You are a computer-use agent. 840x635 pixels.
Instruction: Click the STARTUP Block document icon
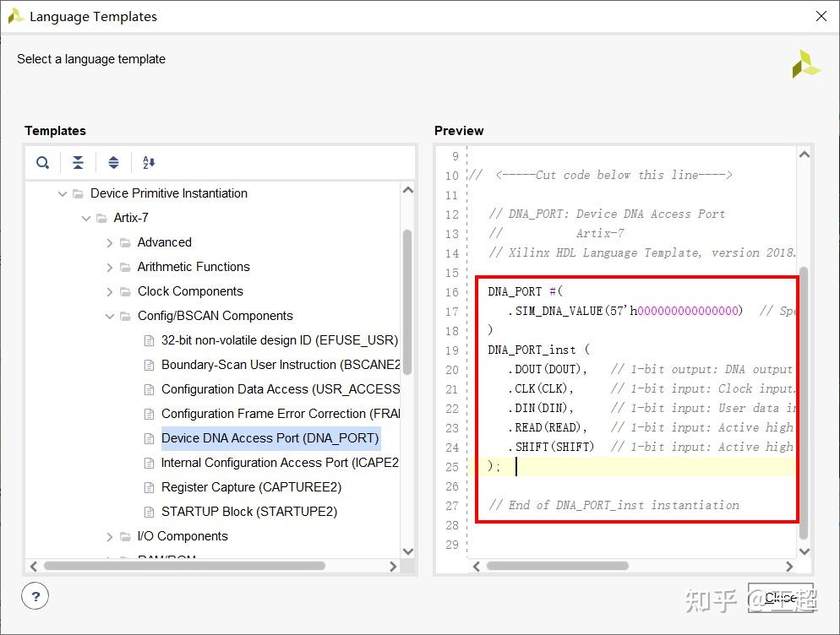pyautogui.click(x=150, y=513)
